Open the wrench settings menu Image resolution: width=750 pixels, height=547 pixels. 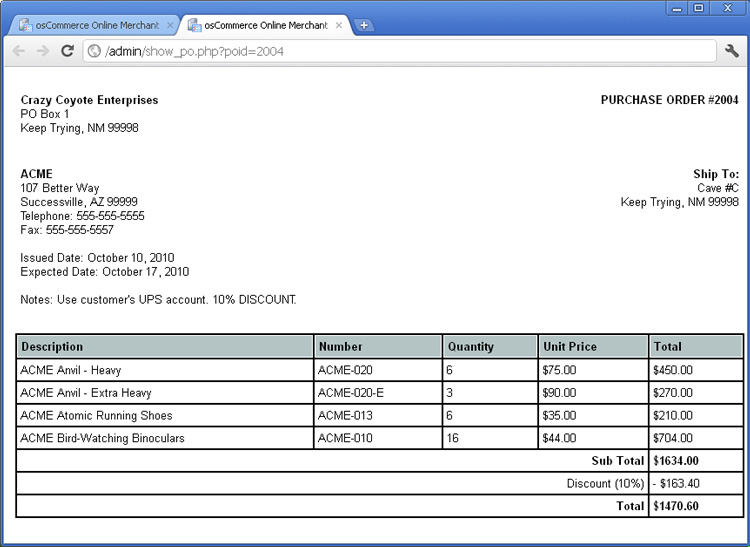pos(732,51)
